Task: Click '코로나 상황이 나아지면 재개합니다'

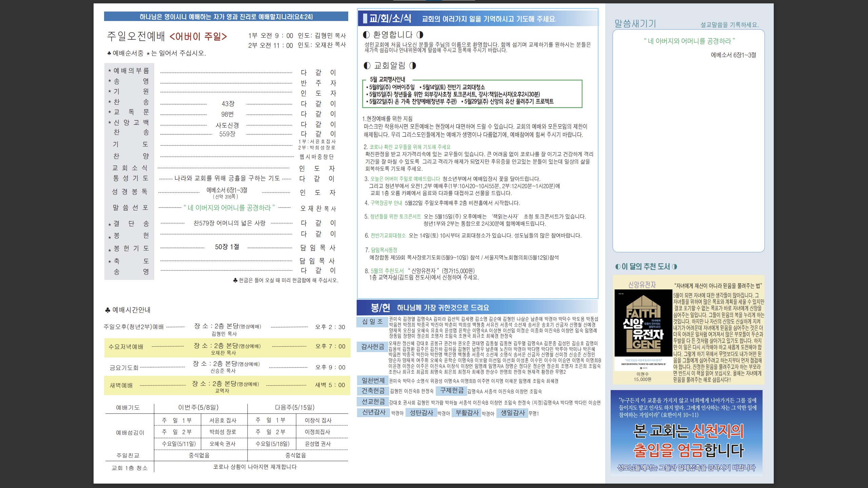Action: pyautogui.click(x=255, y=467)
